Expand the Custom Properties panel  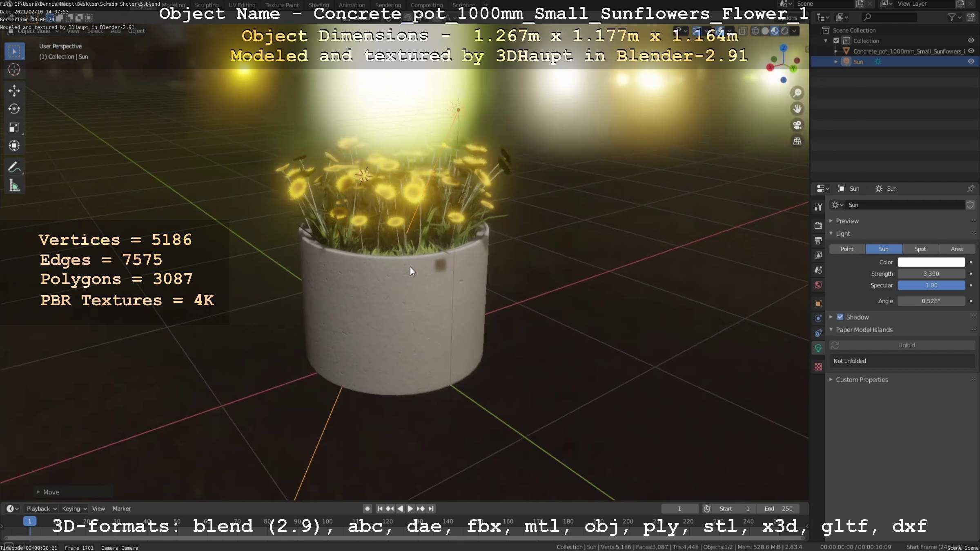coord(831,380)
